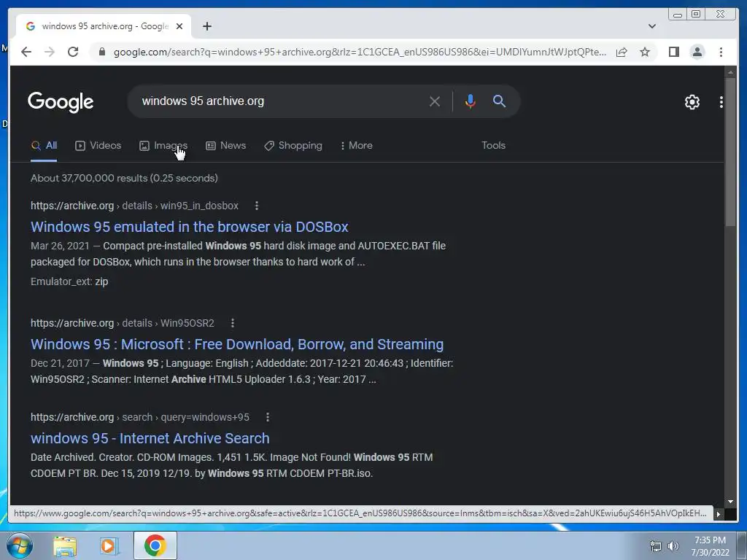Open search Tools
This screenshot has height=560, width=747.
(x=493, y=146)
